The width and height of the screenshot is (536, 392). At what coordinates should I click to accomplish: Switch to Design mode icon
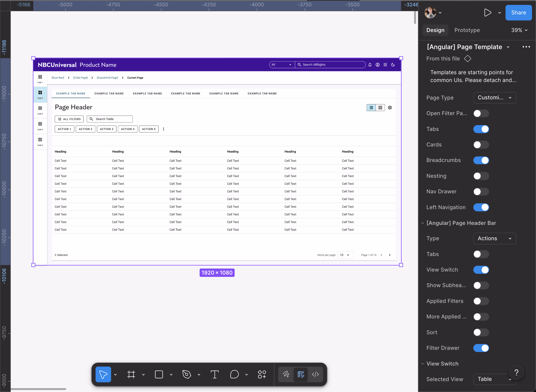pyautogui.click(x=301, y=374)
